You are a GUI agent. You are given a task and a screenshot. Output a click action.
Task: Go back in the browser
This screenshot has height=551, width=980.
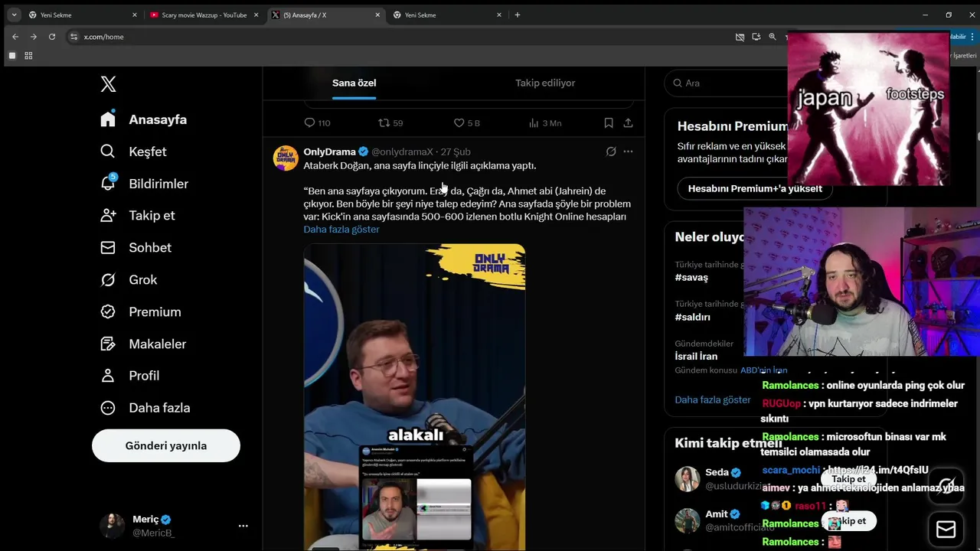(x=15, y=37)
